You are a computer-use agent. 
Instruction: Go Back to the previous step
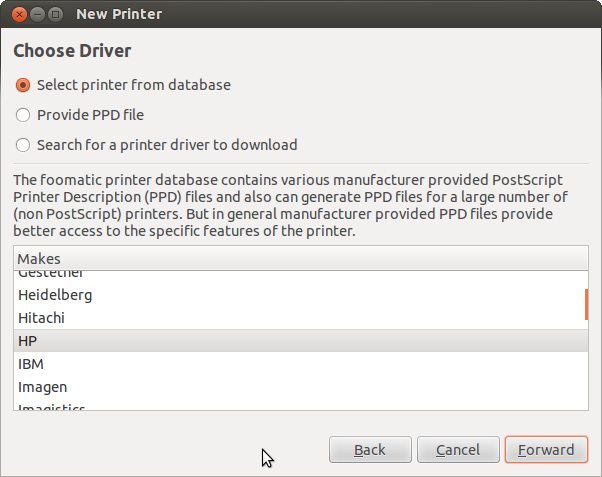[x=370, y=450]
